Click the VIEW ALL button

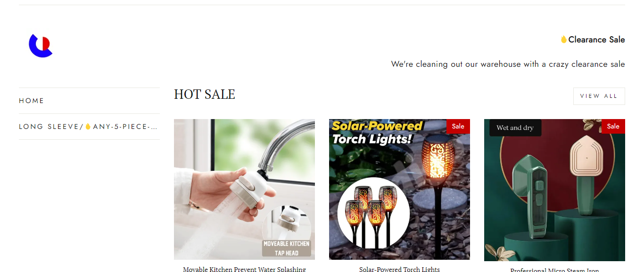[599, 96]
